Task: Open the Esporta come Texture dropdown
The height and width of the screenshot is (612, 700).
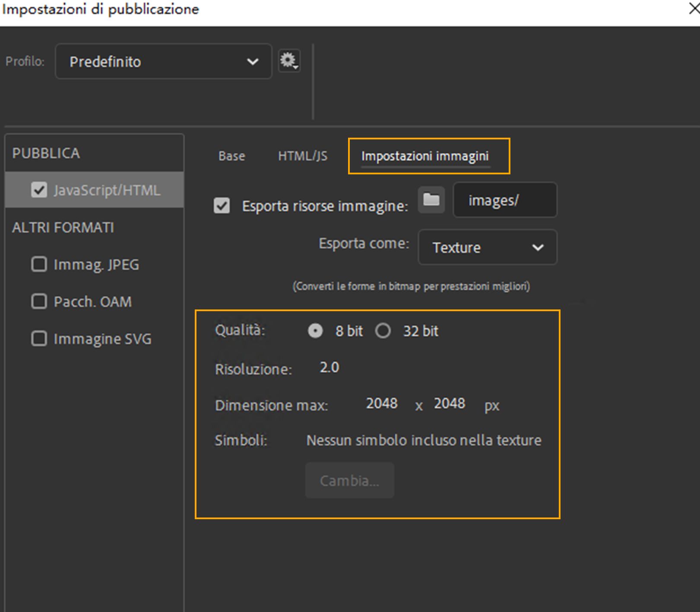Action: 487,247
